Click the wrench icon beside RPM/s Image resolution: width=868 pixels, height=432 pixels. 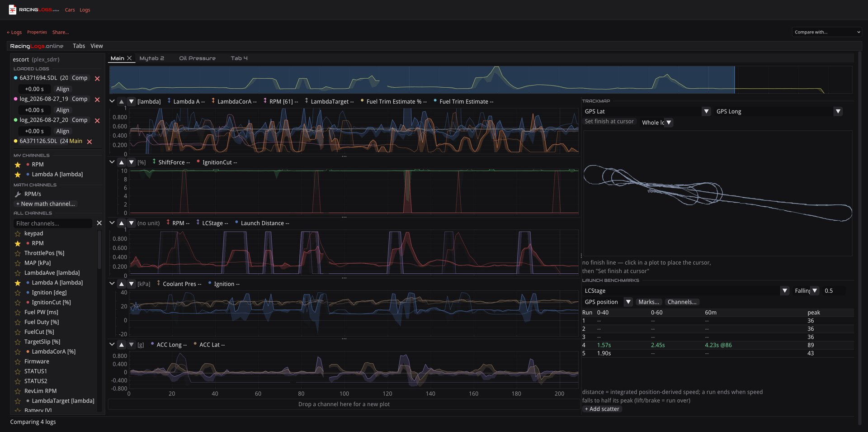(18, 194)
